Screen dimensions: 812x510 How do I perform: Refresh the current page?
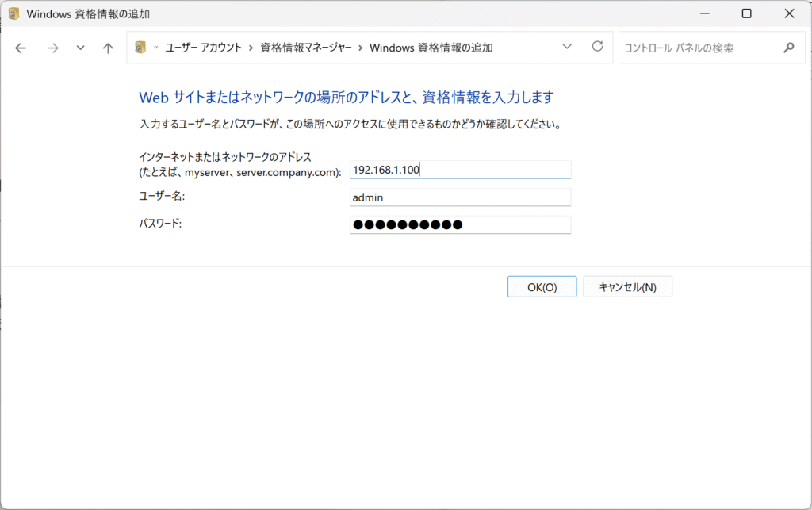point(598,47)
